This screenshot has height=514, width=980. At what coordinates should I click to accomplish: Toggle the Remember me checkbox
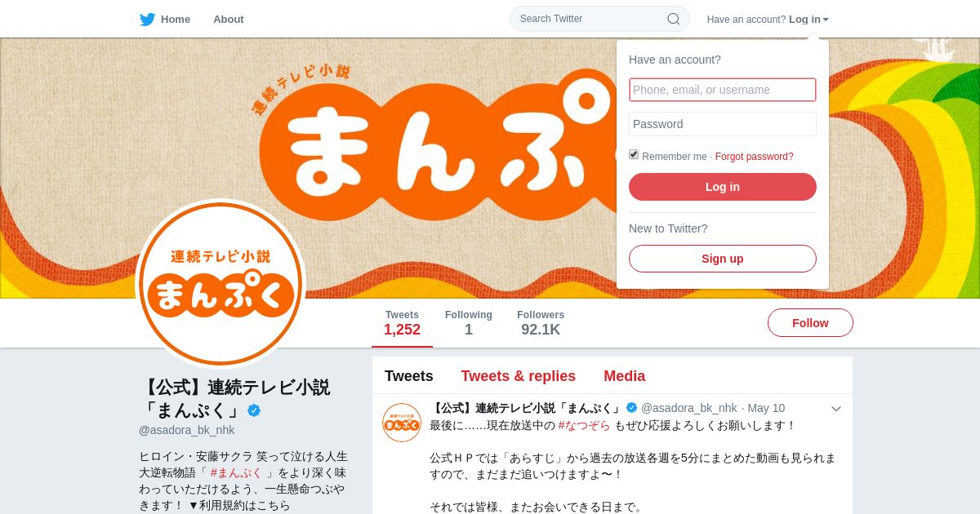point(634,155)
